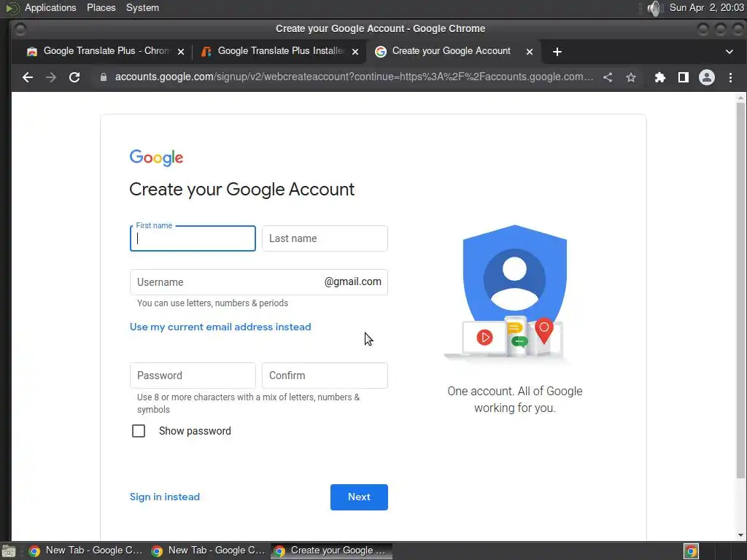Image resolution: width=747 pixels, height=560 pixels.
Task: Close the Create your Google Account tab
Action: [x=530, y=52]
